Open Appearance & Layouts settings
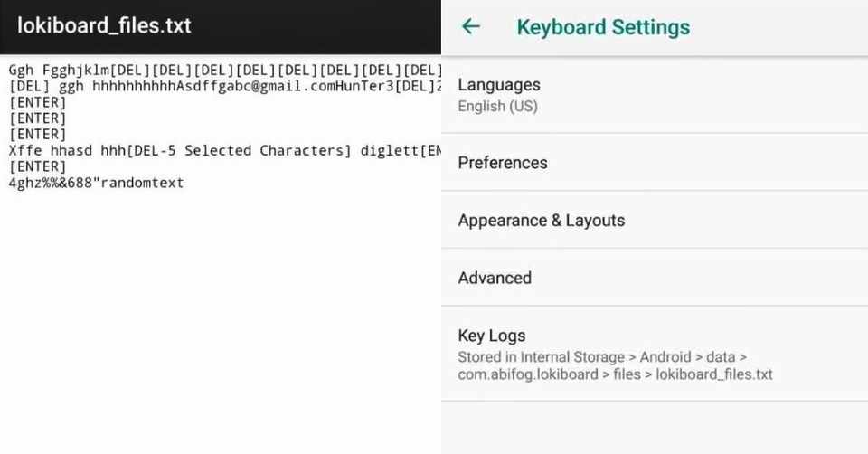This screenshot has width=868, height=454. [x=655, y=221]
